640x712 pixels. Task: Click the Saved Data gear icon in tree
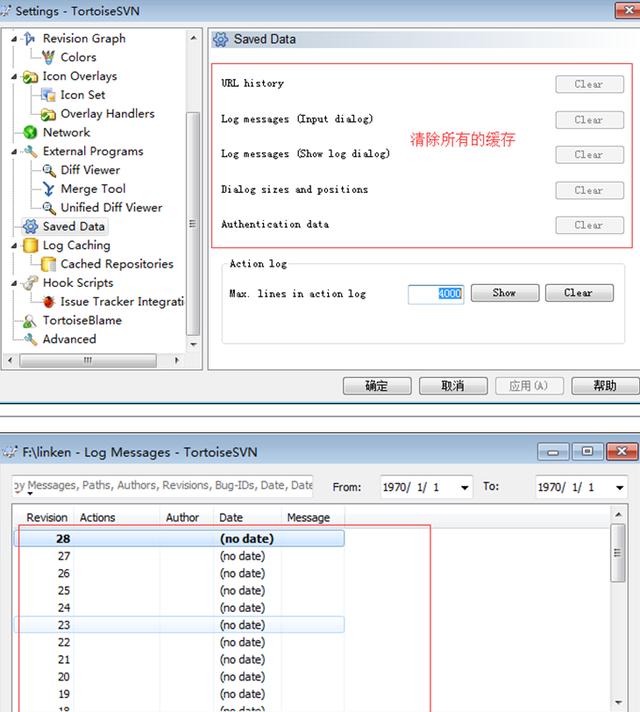[30, 226]
